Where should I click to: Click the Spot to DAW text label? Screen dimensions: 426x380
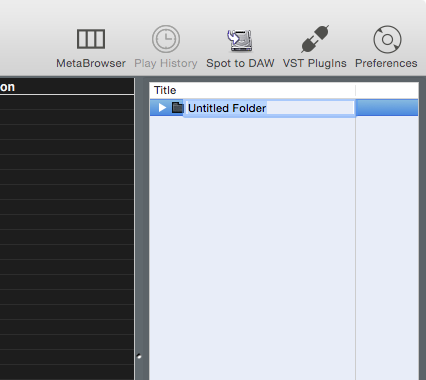pyautogui.click(x=240, y=63)
